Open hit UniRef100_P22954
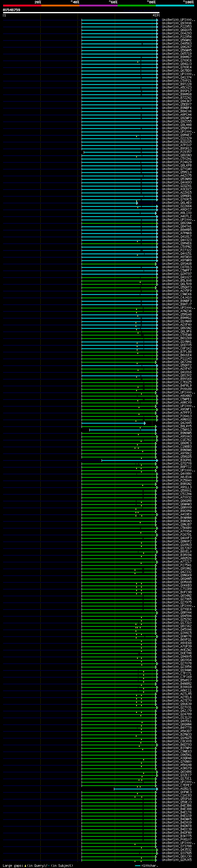This screenshot has width=197, height=868. [x=177, y=37]
